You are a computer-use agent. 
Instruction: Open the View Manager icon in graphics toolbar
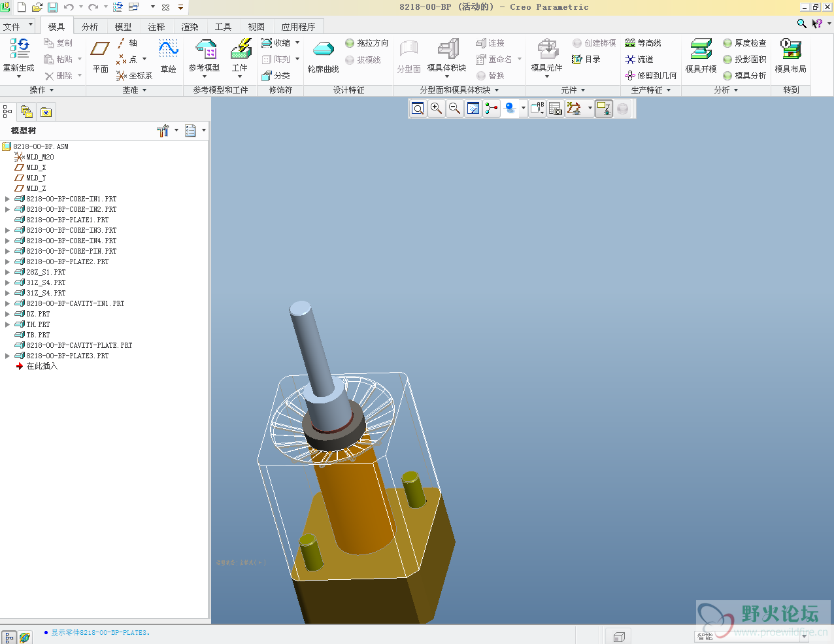pos(555,109)
